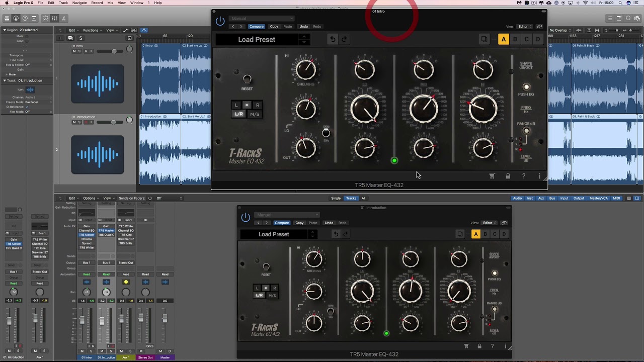The width and height of the screenshot is (644, 362).
Task: Open shopping cart icon in upper plugin
Action: pyautogui.click(x=492, y=176)
